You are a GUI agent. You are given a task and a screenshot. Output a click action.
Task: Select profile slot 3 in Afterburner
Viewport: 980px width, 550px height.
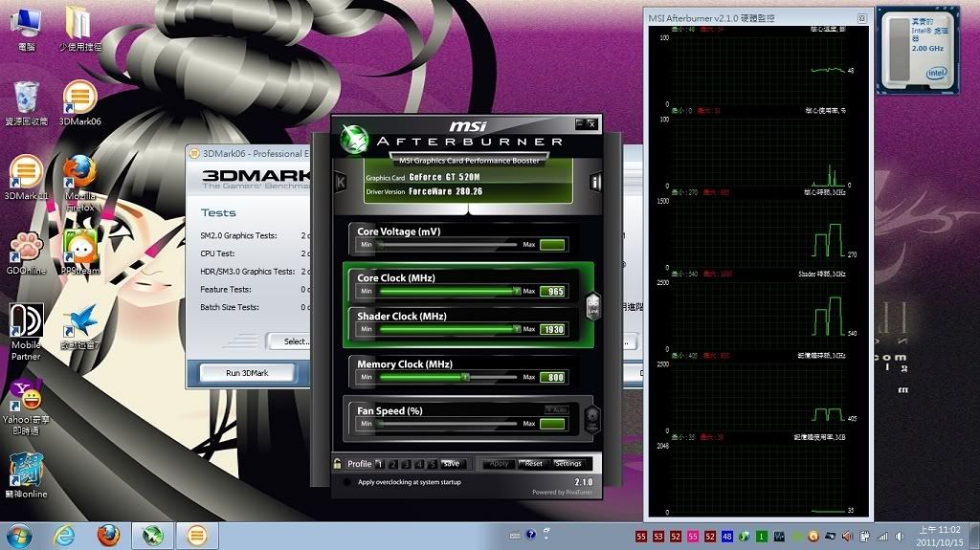tap(406, 464)
